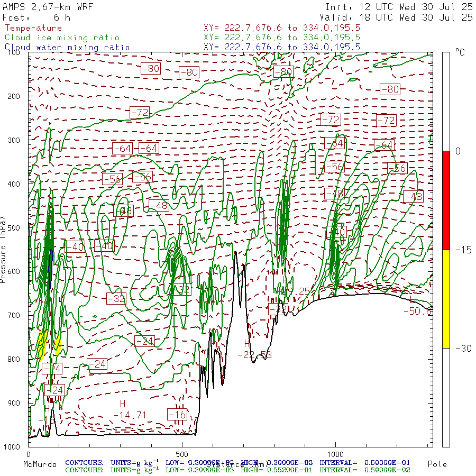Click the '°C' unit label above the colorbar
Screen dimensions: 476x476
point(460,52)
